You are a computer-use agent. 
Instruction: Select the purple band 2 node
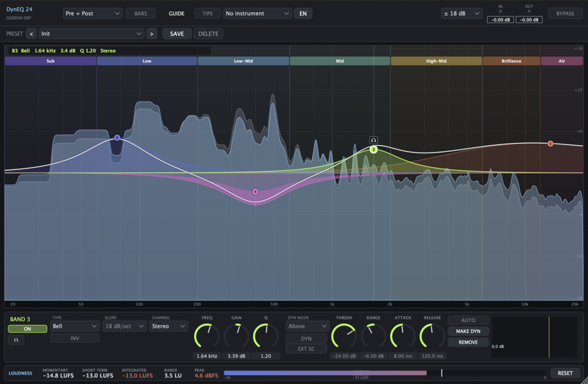point(117,138)
